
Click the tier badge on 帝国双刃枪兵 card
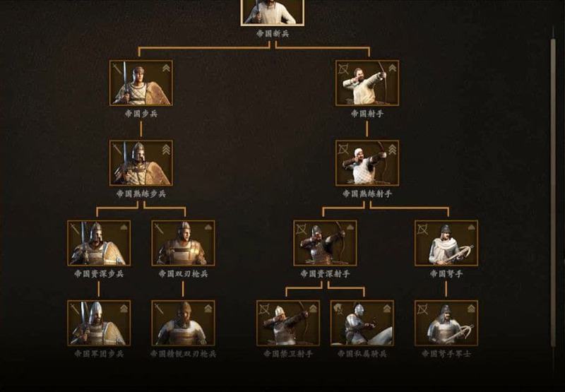[208, 227]
